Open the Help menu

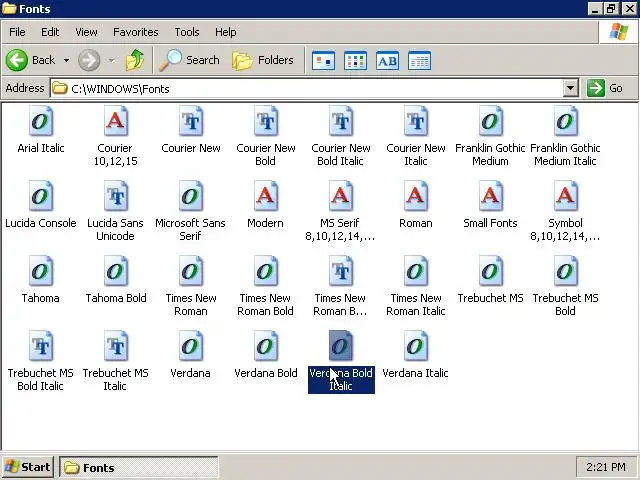[x=226, y=32]
